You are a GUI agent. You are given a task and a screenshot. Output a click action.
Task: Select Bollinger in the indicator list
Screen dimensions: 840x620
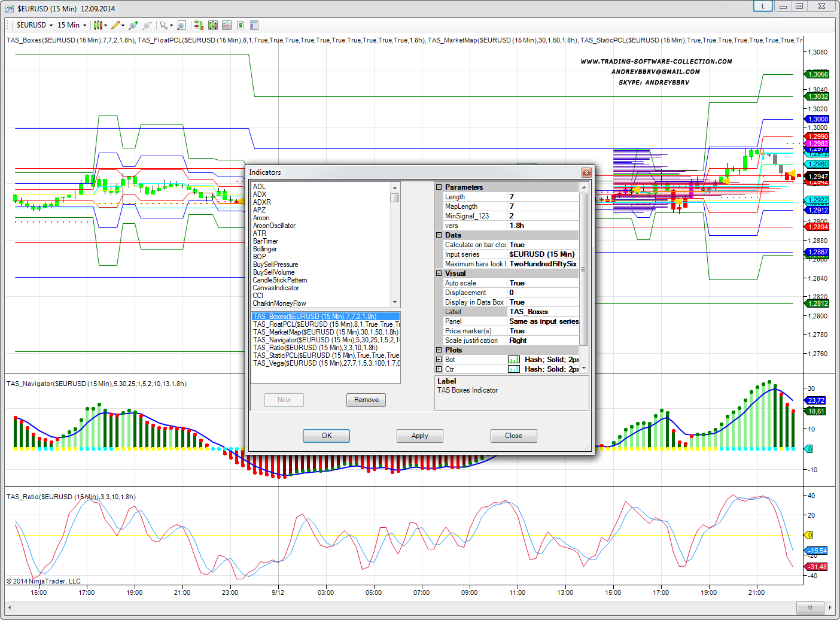265,249
